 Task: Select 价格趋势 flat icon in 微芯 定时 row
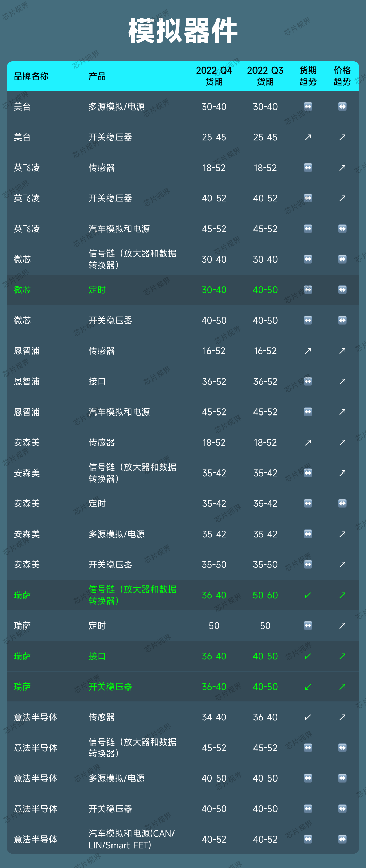coord(342,290)
